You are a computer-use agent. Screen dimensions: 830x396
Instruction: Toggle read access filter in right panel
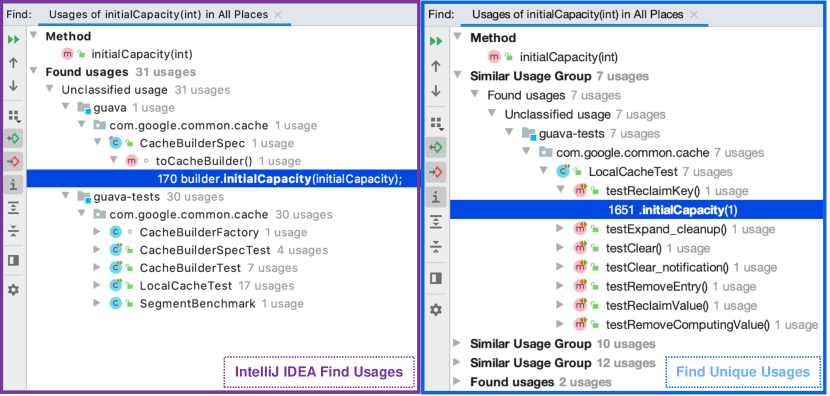(436, 147)
